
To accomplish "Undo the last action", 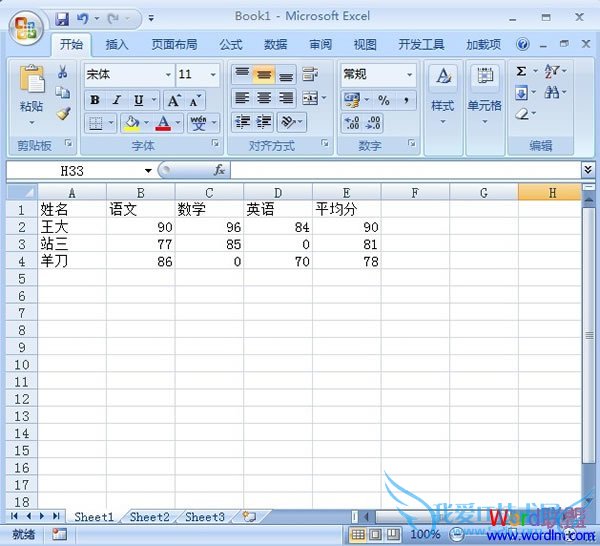I will [82, 18].
